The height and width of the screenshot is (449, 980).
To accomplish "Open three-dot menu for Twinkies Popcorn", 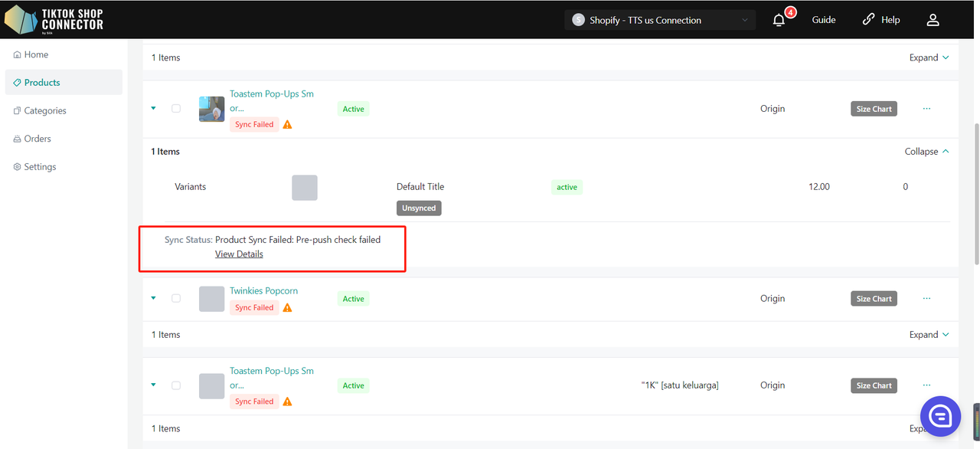I will (x=926, y=298).
